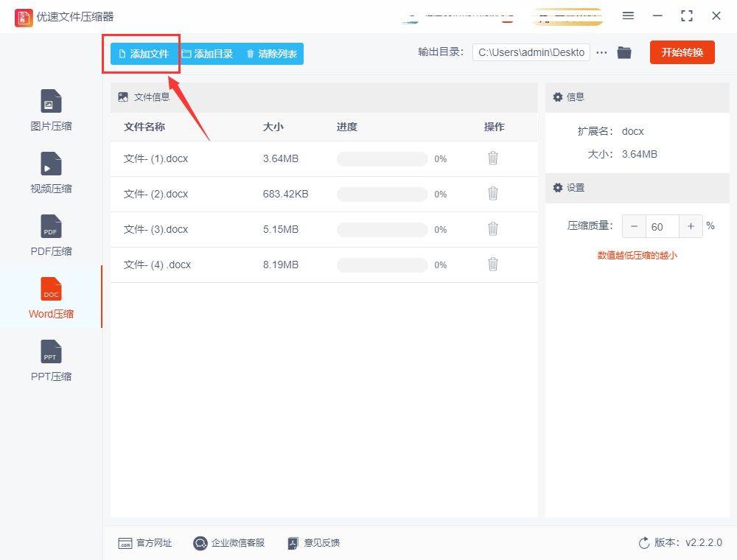This screenshot has height=560, width=737.
Task: Select the row 文件- (2).docx
Action: pyautogui.click(x=324, y=194)
